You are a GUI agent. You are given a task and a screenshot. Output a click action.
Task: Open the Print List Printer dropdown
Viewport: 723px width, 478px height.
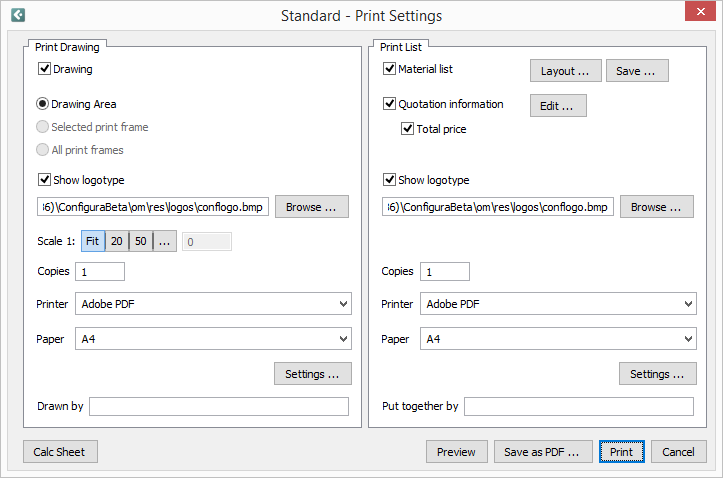point(558,304)
